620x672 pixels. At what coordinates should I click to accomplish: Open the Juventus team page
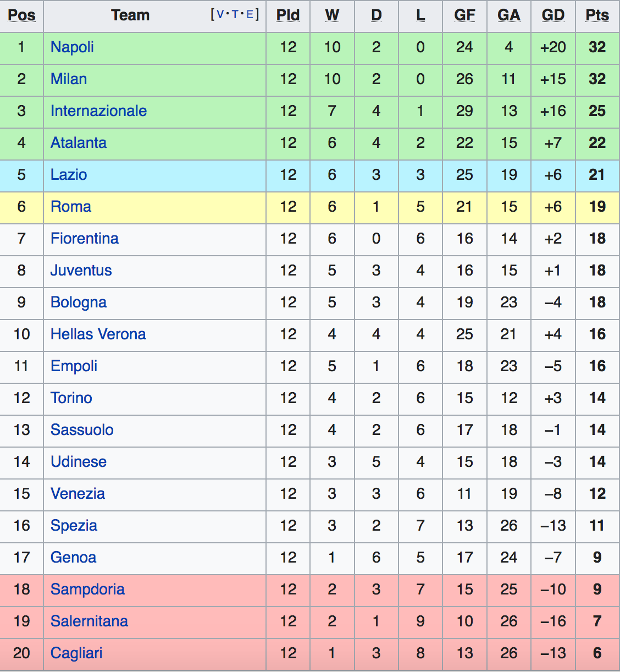coord(81,271)
